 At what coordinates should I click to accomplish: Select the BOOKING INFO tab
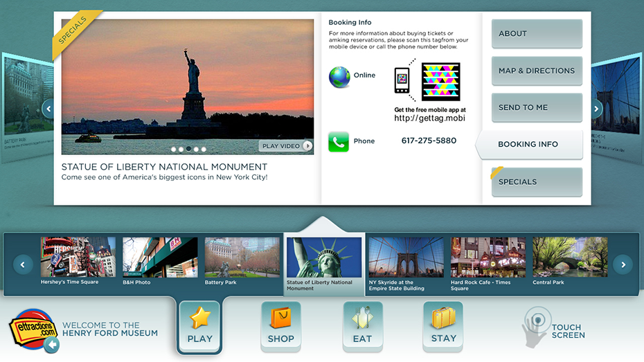click(x=530, y=145)
